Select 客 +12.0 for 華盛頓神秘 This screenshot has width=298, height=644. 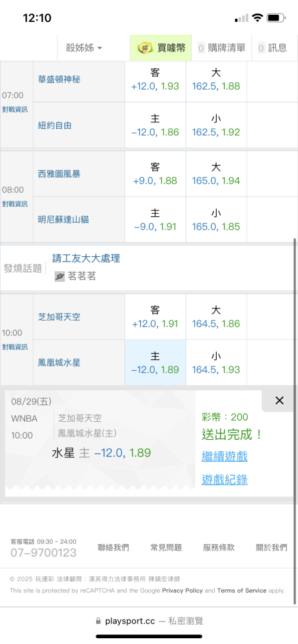tap(155, 80)
